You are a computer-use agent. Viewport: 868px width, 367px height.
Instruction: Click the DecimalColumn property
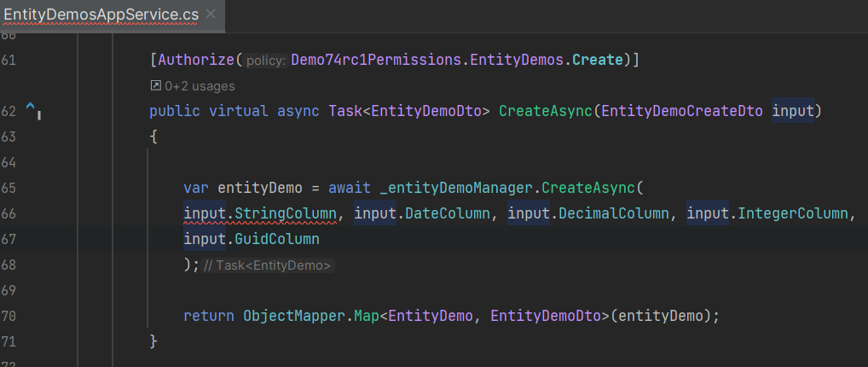613,213
